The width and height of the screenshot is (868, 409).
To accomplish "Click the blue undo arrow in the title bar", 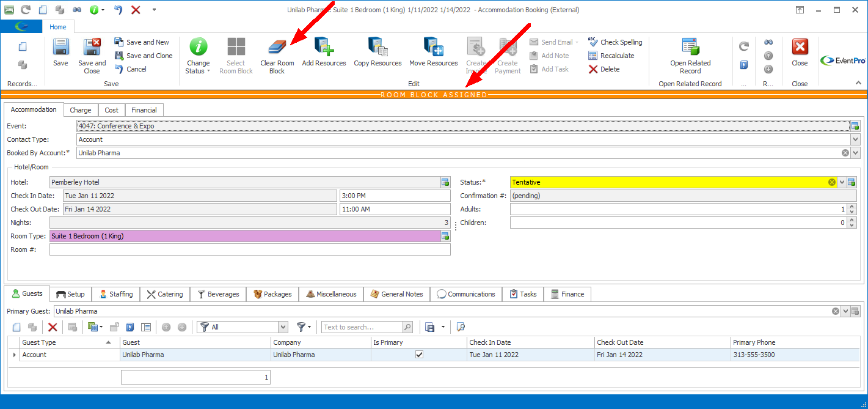I will click(x=119, y=10).
